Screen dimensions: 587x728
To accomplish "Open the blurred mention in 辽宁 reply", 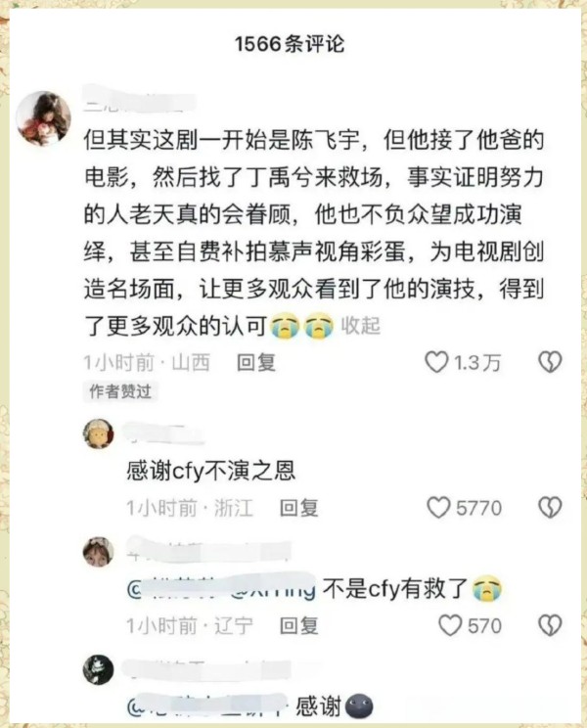I will point(221,589).
